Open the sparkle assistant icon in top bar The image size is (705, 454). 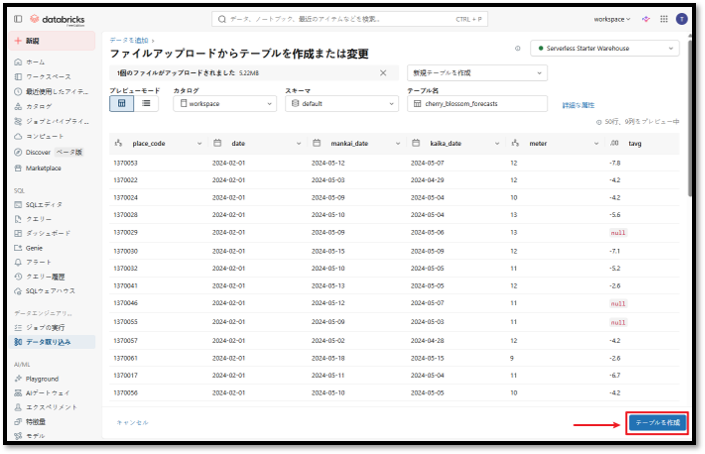(x=645, y=19)
